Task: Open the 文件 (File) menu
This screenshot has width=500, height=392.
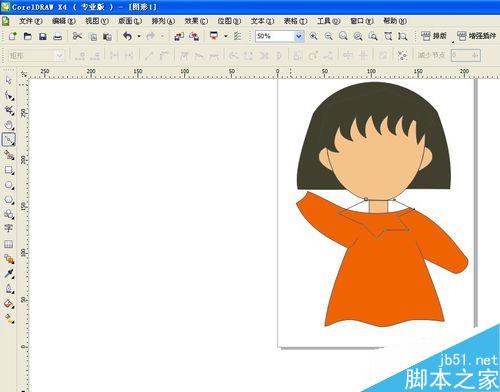Action: tap(31, 21)
